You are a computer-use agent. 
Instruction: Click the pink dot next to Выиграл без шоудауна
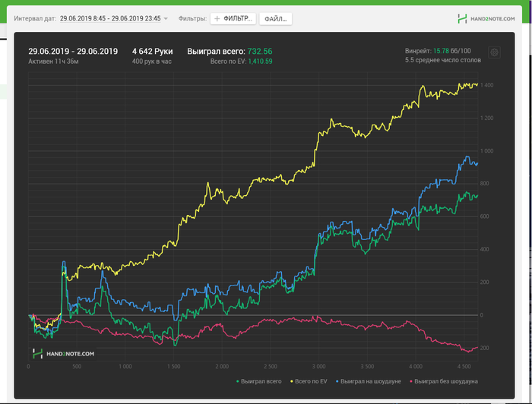click(x=411, y=382)
